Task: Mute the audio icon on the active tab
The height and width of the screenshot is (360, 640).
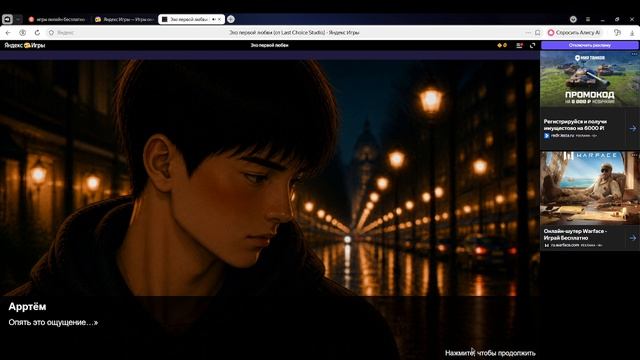Action: coord(214,19)
